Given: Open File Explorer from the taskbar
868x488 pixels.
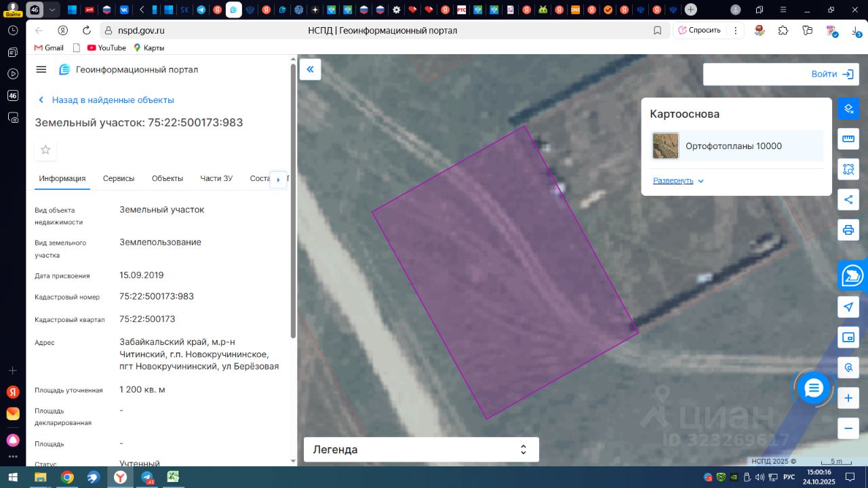Looking at the screenshot, I should pyautogui.click(x=41, y=477).
